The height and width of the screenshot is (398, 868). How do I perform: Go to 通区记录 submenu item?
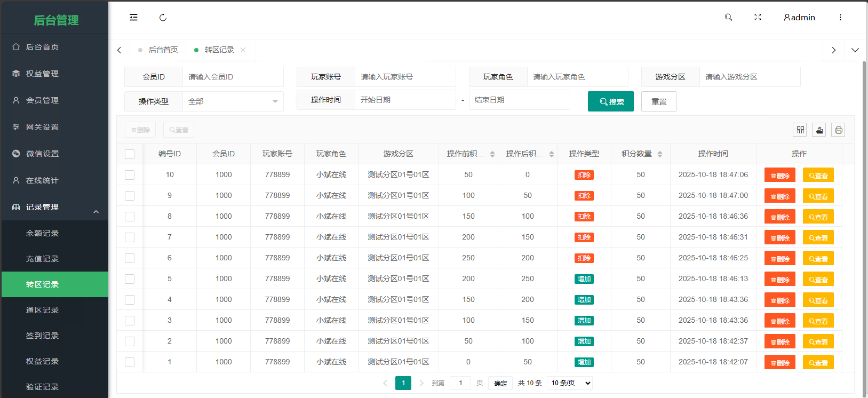(54, 310)
